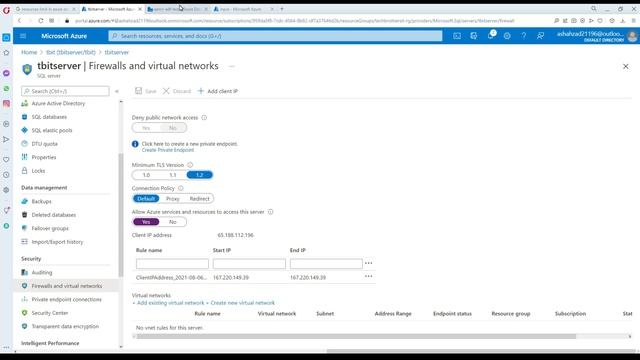Click the Save disk icon

pyautogui.click(x=138, y=91)
